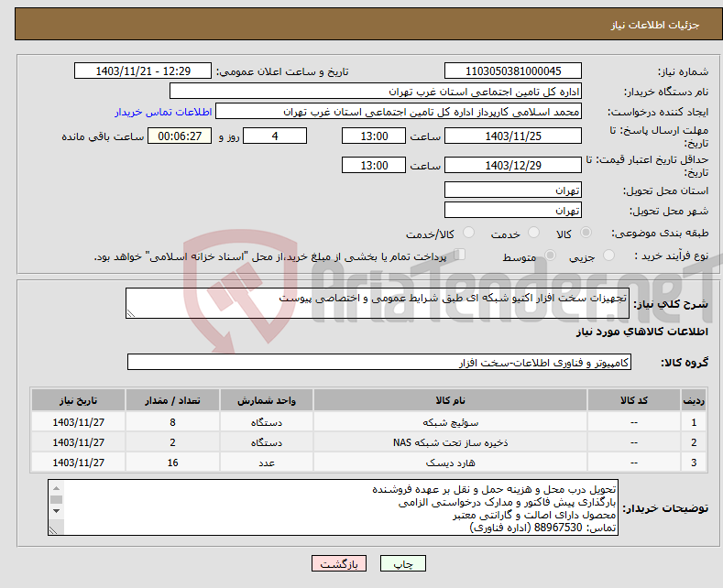Click the buyer notes scroll up arrow

click(56, 488)
